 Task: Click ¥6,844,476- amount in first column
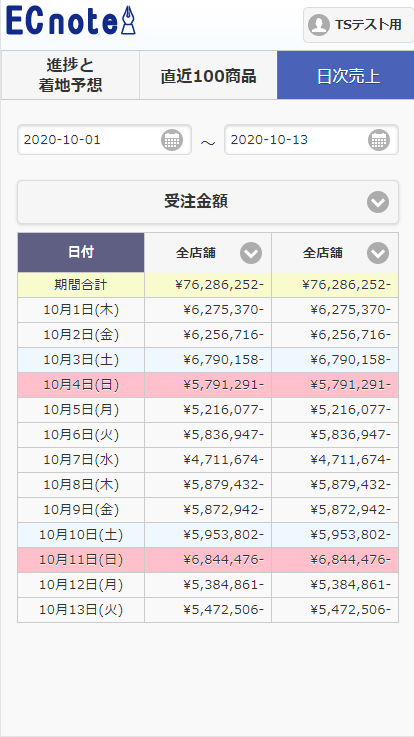coord(223,560)
